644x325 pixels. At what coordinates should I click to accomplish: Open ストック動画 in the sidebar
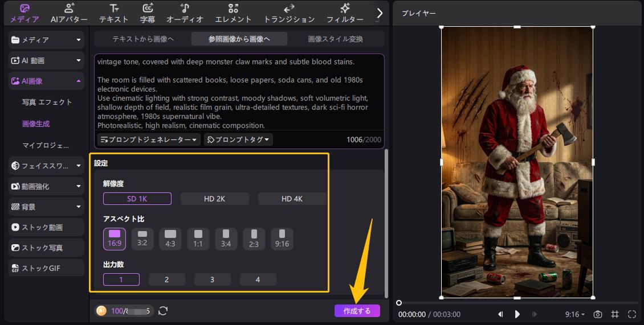[x=46, y=227]
